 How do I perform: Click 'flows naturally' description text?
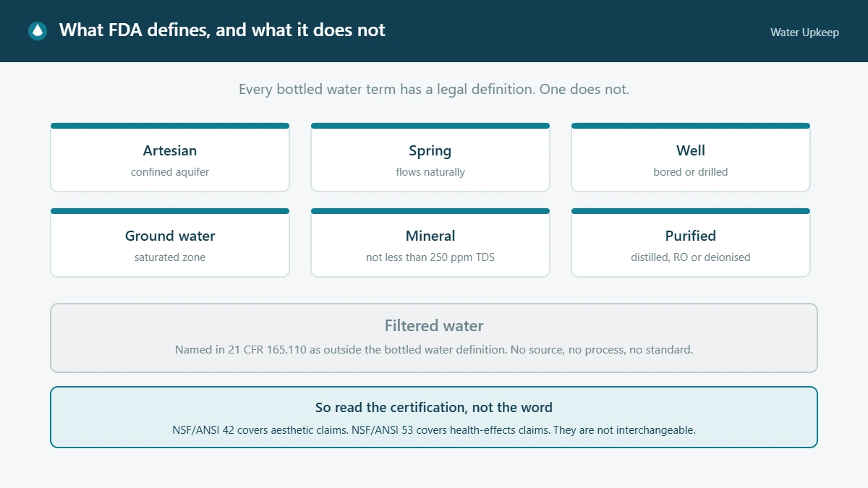pyautogui.click(x=430, y=172)
